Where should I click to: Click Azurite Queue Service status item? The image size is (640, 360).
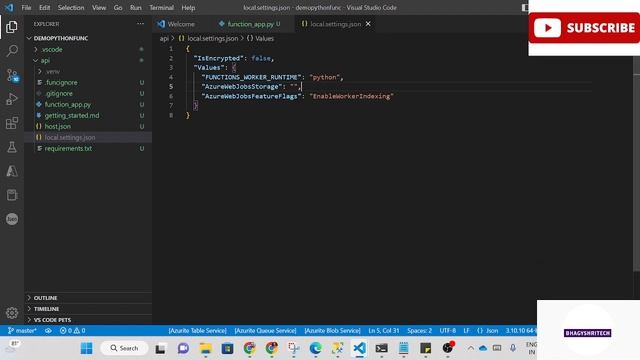pyautogui.click(x=265, y=331)
